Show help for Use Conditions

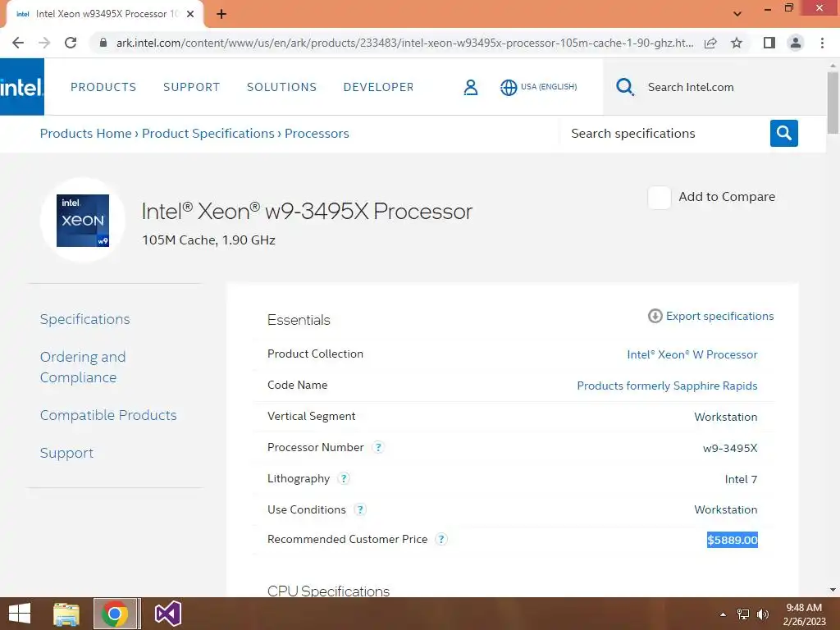[360, 509]
